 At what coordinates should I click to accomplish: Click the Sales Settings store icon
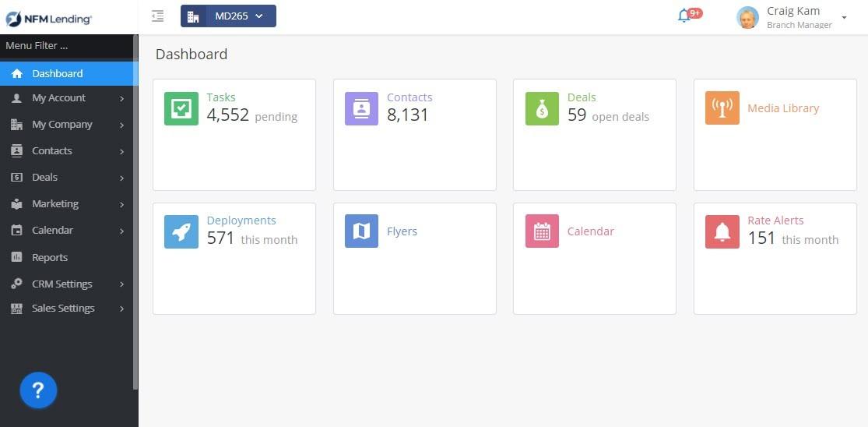point(17,309)
